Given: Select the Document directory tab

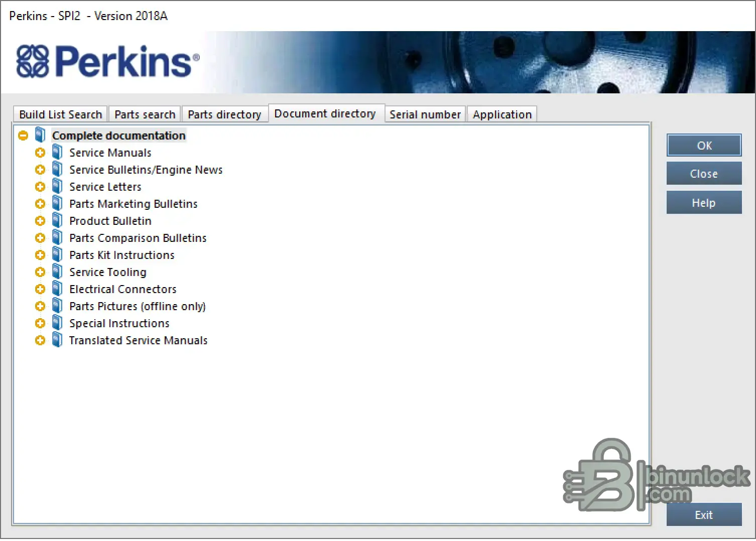Looking at the screenshot, I should (325, 113).
